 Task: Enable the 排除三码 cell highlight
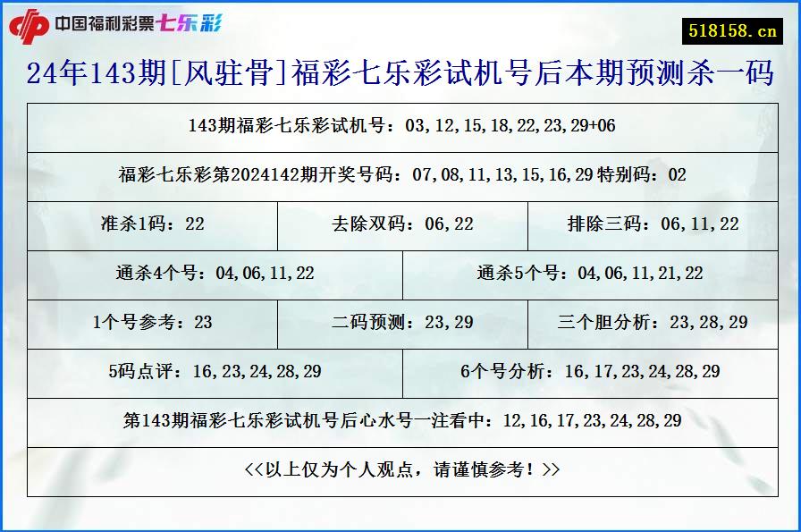click(x=654, y=226)
